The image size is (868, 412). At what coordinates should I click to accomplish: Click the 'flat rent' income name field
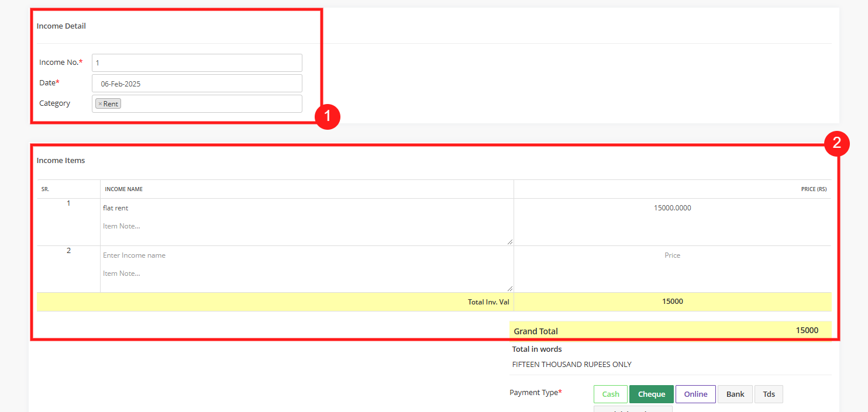(304, 208)
